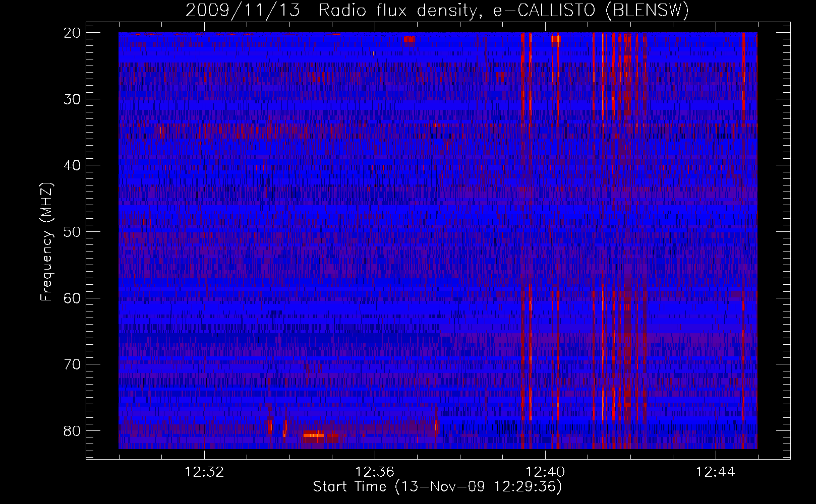
Task: Click the plot title mentioning e-CALLISTO (BLENSW)
Action: (437, 10)
